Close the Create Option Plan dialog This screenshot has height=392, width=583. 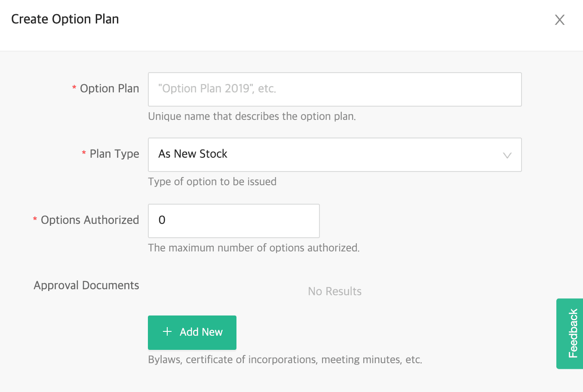[x=559, y=20]
